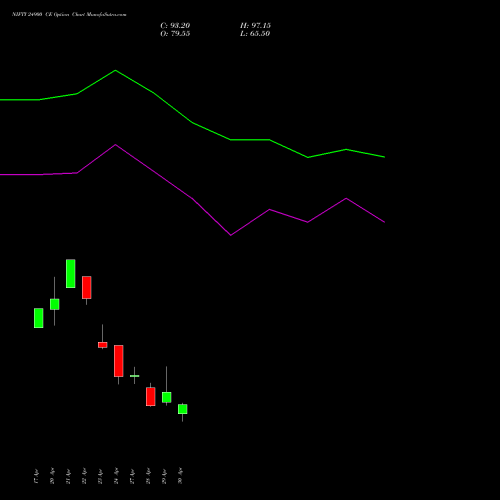Viewport: 500px width, 500px height.
Task: Select the 21 Apr date label
Action: point(68,476)
